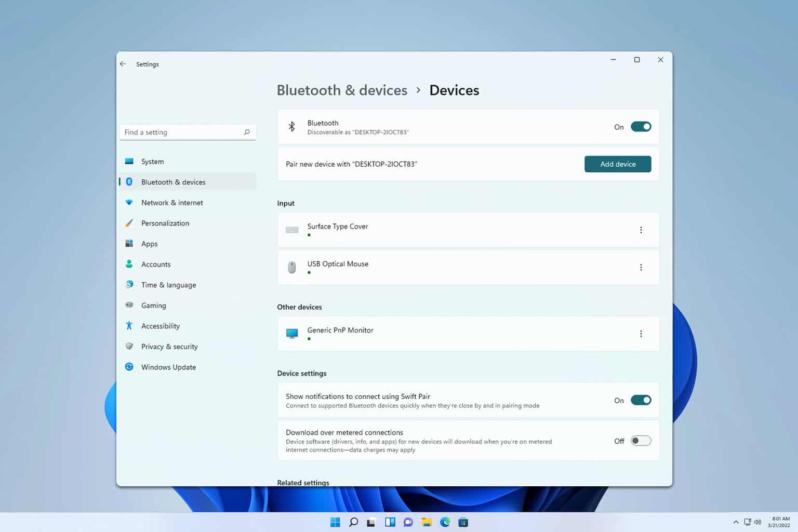
Task: Click the Device settings section heading
Action: (x=302, y=374)
